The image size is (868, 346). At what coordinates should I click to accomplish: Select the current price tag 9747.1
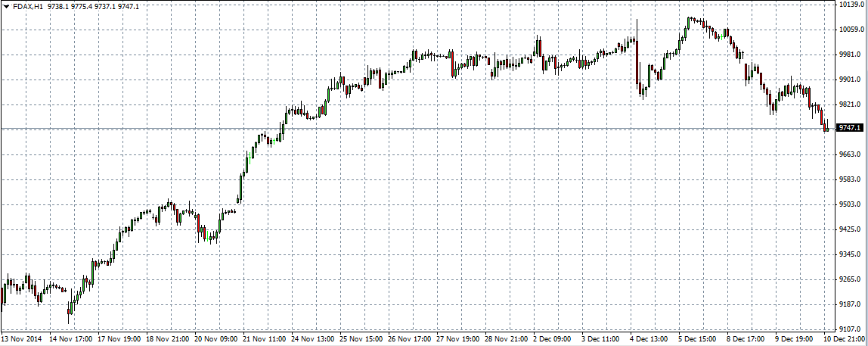pyautogui.click(x=850, y=129)
